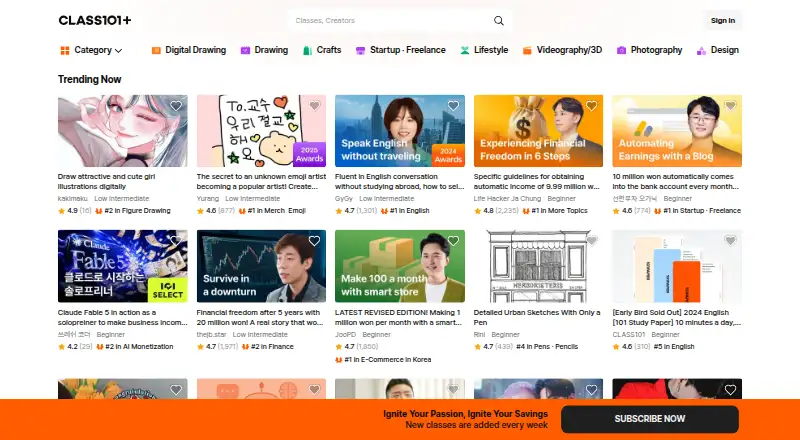Screen dimensions: 800x440
Task: Click the Category grid icon
Action: pos(65,50)
